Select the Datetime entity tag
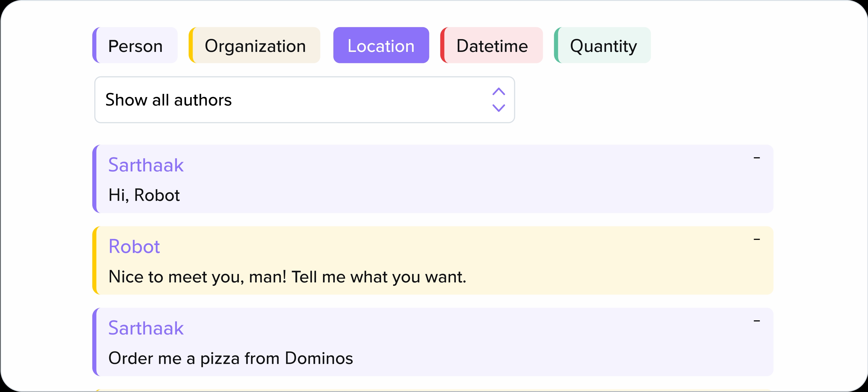 [x=492, y=46]
